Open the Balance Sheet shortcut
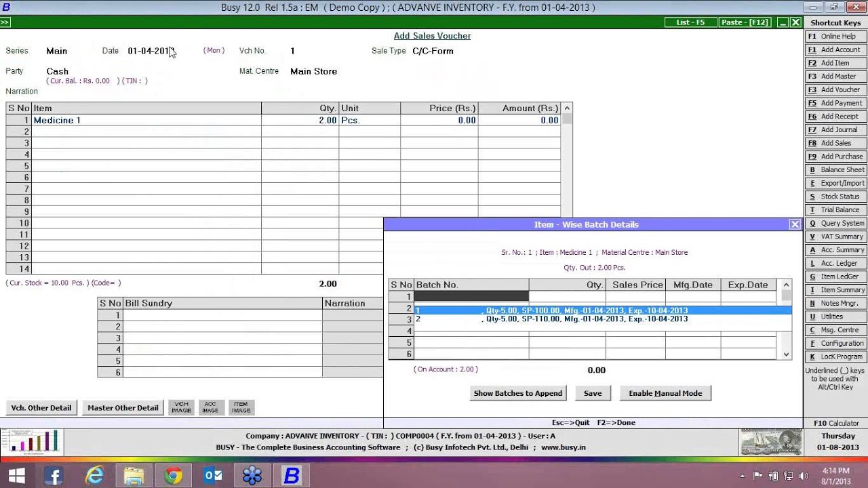868x488 pixels. [835, 170]
